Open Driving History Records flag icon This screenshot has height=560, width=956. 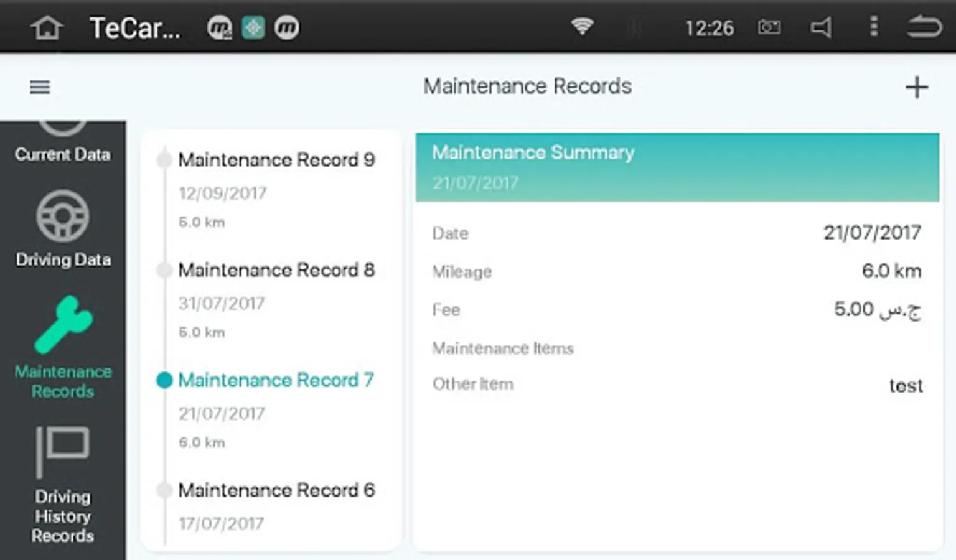point(63,452)
